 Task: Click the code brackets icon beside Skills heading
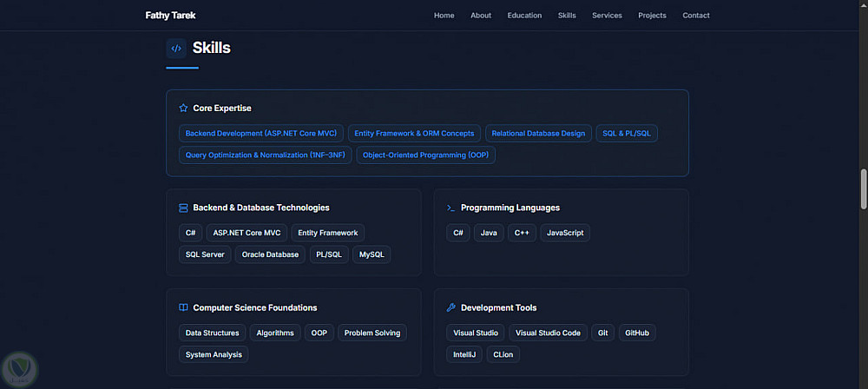coord(176,49)
